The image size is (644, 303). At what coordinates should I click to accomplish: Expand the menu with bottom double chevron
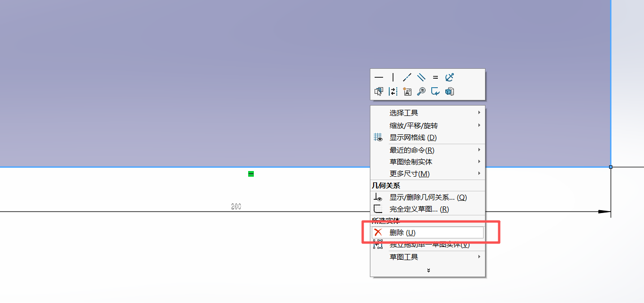(x=428, y=270)
